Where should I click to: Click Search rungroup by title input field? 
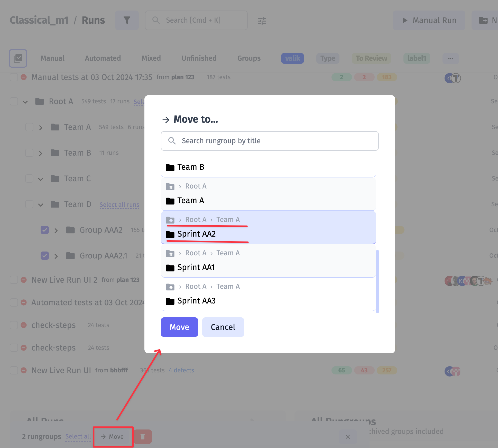pos(270,140)
